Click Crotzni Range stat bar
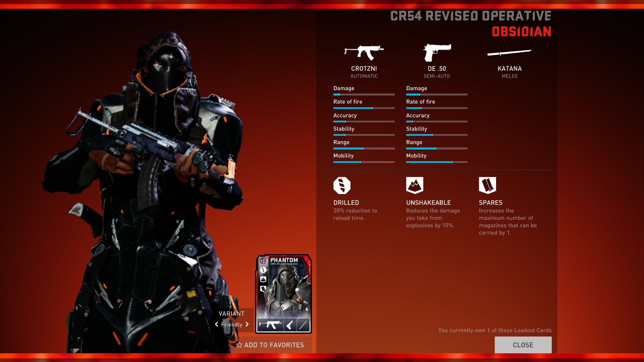The width and height of the screenshot is (644, 362). pyautogui.click(x=364, y=148)
